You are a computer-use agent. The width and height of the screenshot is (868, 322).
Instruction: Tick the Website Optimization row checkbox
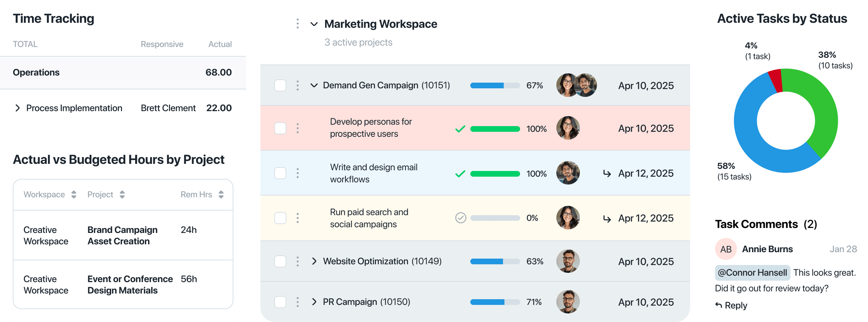(x=280, y=261)
